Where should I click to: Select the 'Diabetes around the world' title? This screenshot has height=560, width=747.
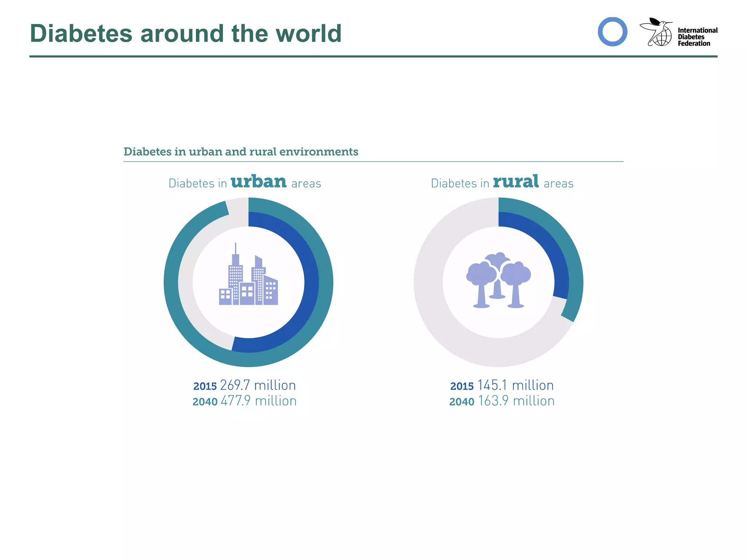coord(186,33)
